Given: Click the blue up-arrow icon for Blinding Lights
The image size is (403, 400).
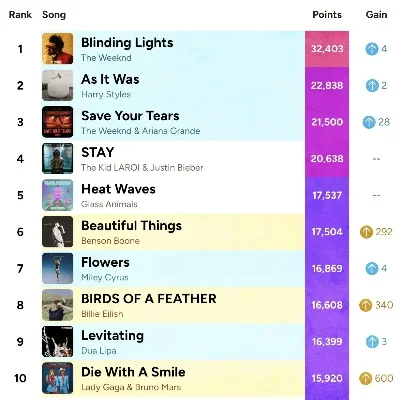Looking at the screenshot, I should pyautogui.click(x=371, y=49).
